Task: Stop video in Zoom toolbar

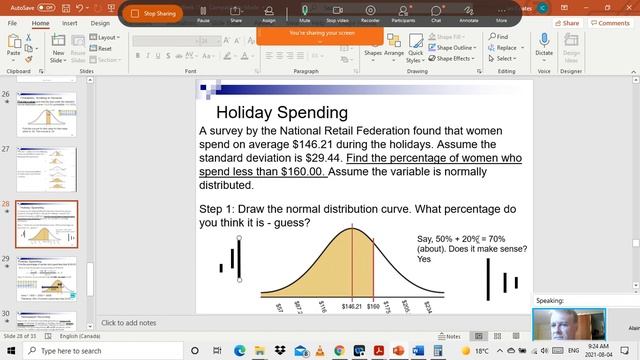Action: click(x=337, y=13)
